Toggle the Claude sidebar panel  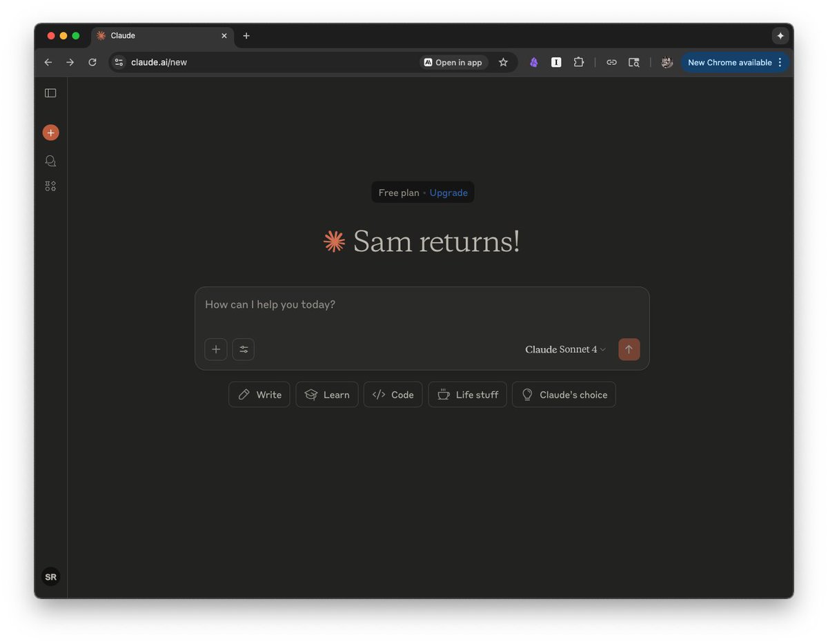coord(50,93)
